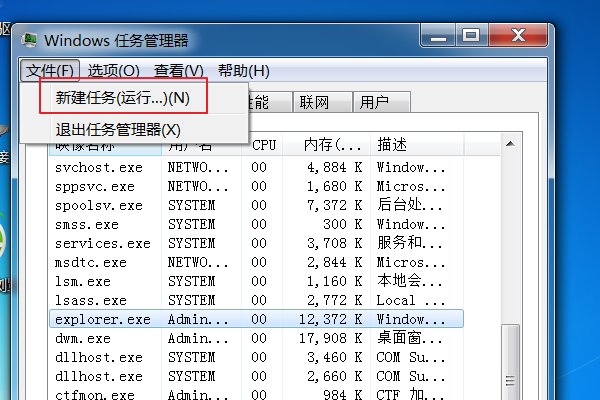
Task: Open the 选项(O) menu
Action: pos(114,71)
